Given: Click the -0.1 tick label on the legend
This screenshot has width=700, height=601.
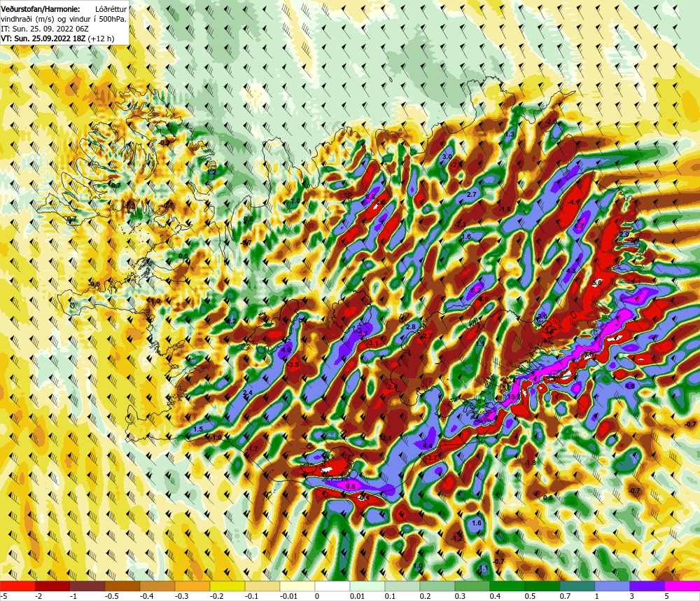Looking at the screenshot, I should pos(251,595).
